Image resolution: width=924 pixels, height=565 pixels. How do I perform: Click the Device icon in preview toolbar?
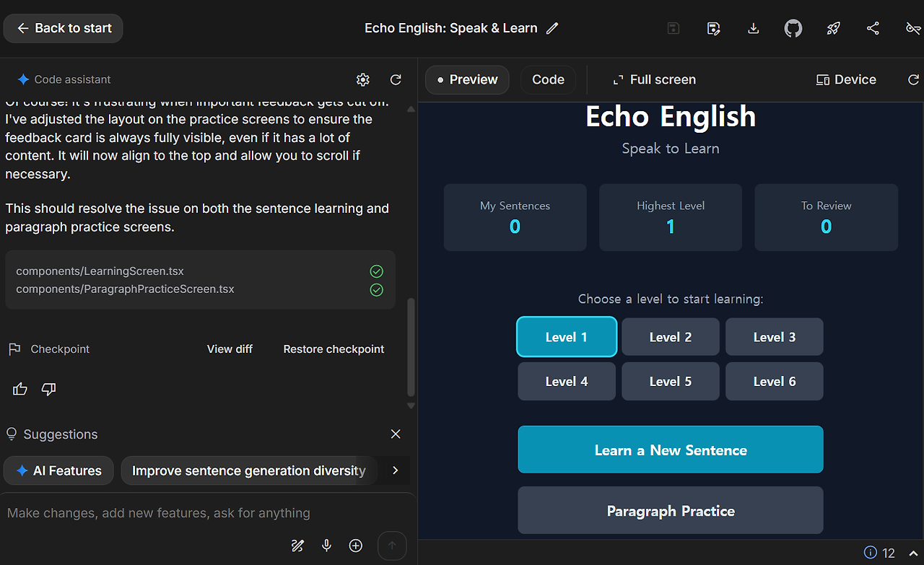pos(822,79)
